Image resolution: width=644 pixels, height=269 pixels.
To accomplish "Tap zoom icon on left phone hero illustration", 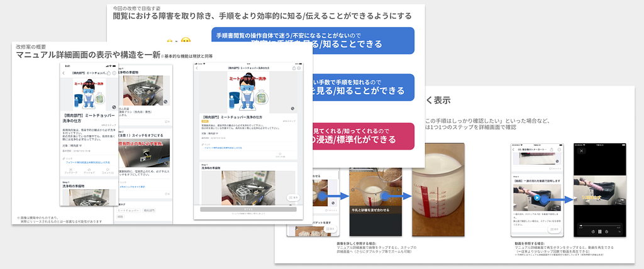I will (114, 107).
